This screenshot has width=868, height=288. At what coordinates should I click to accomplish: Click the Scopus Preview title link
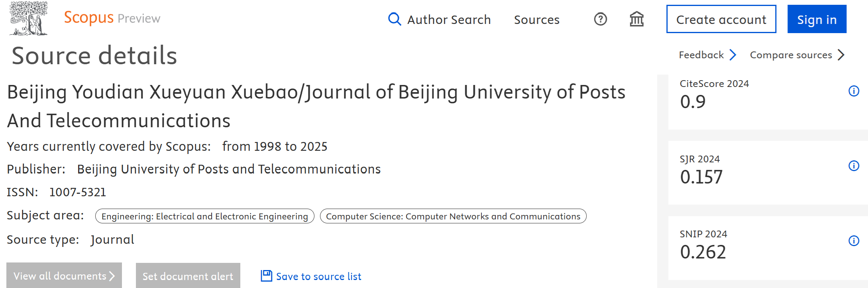coord(112,18)
